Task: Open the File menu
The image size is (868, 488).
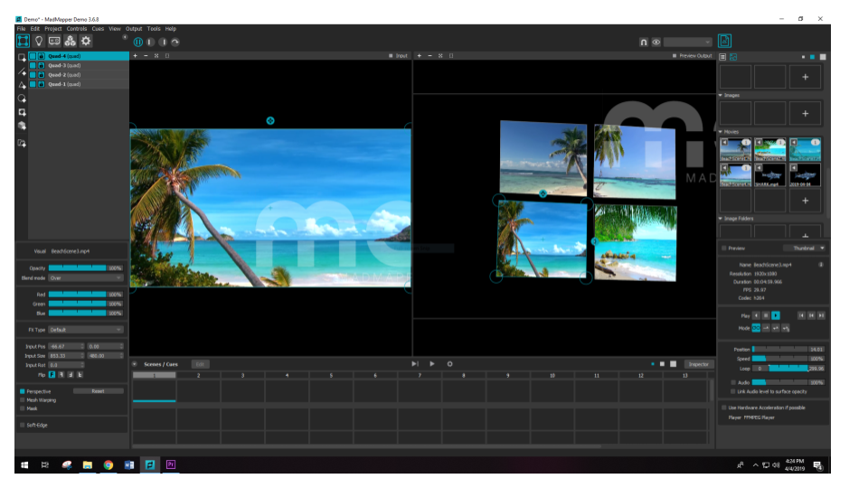Action: (21, 29)
